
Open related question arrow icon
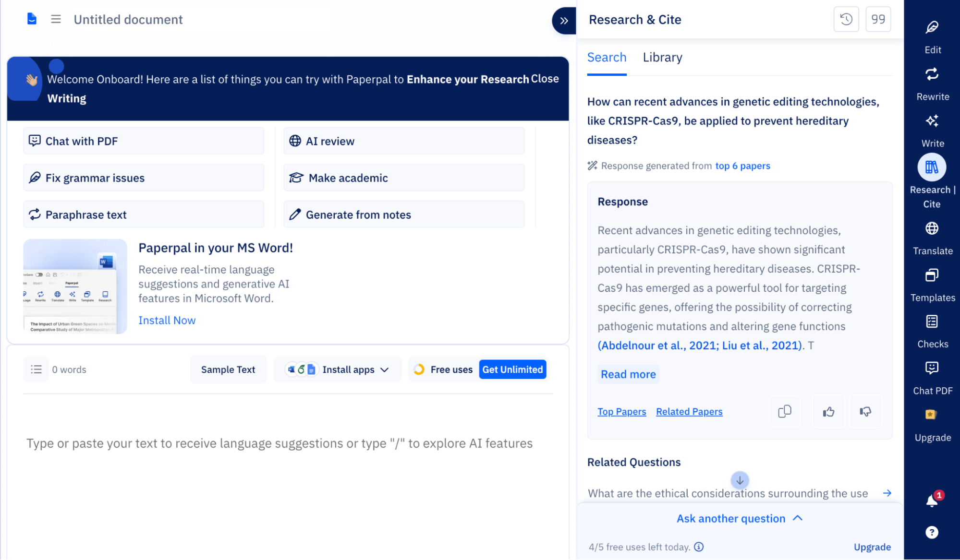(x=887, y=493)
